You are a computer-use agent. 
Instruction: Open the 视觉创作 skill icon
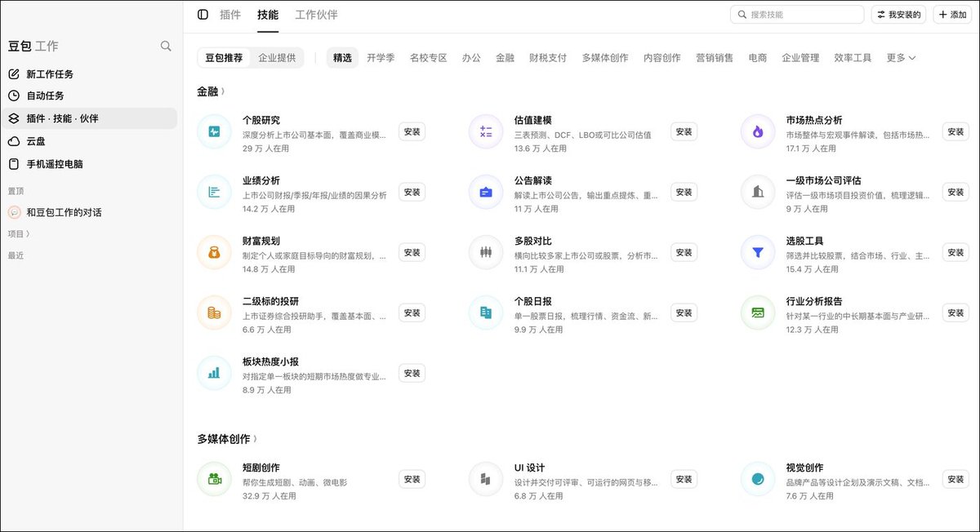pos(758,479)
